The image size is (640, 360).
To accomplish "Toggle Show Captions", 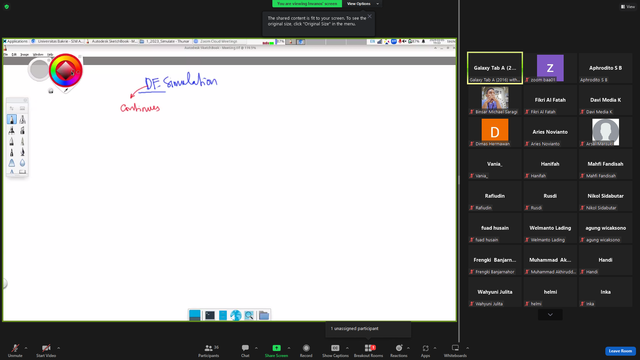I will 335,350.
